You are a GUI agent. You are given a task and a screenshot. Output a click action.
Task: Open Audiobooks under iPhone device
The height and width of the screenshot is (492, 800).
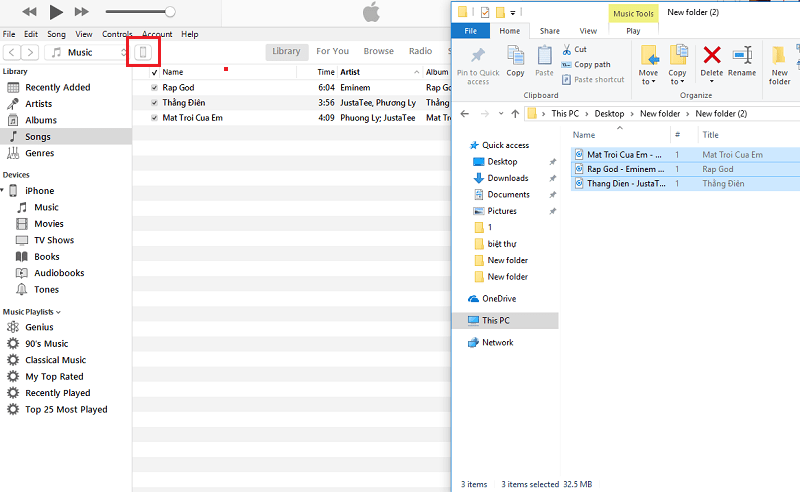(x=59, y=273)
